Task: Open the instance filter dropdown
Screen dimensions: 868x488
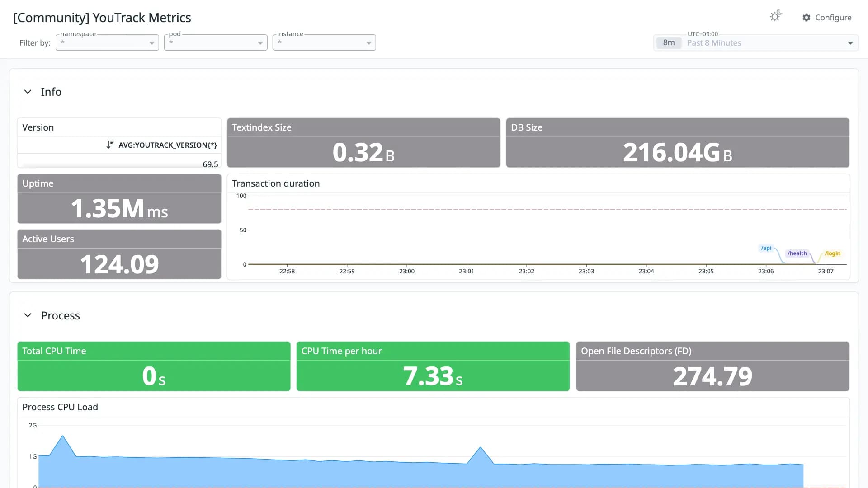Action: pyautogui.click(x=324, y=42)
